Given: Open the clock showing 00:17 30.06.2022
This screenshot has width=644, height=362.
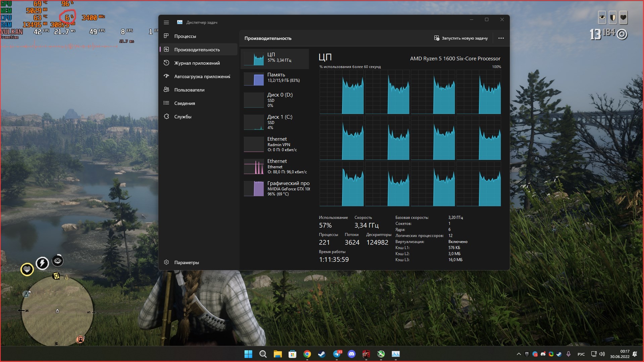Looking at the screenshot, I should [x=620, y=354].
